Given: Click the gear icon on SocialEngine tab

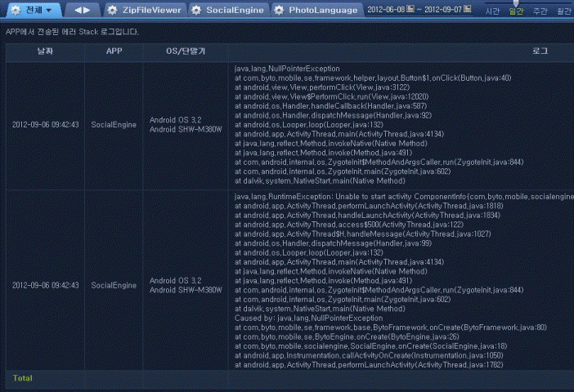Looking at the screenshot, I should 196,10.
